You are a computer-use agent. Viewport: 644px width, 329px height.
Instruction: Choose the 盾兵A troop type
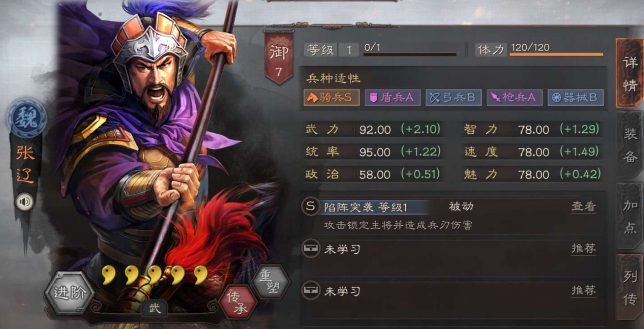tap(392, 97)
